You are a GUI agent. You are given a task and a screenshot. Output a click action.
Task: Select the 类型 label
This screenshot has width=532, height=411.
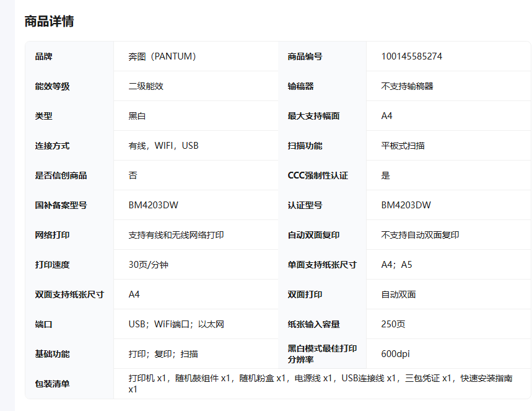(44, 116)
